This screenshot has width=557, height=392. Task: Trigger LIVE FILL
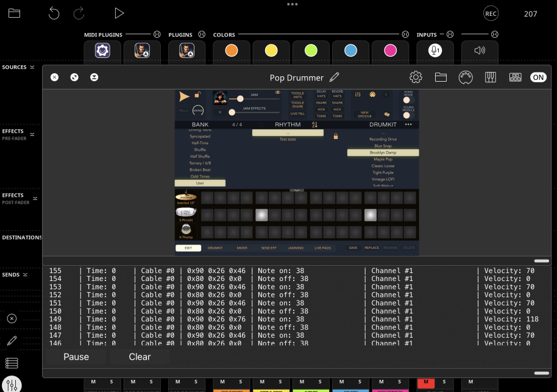point(297,114)
